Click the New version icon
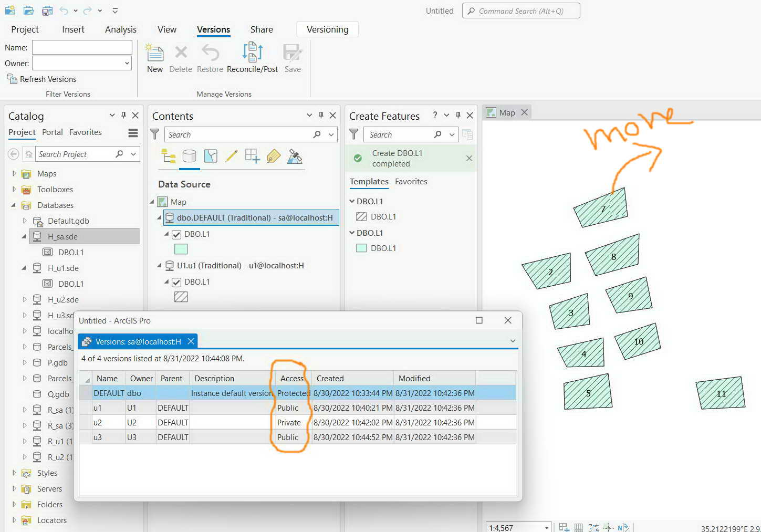 click(154, 53)
